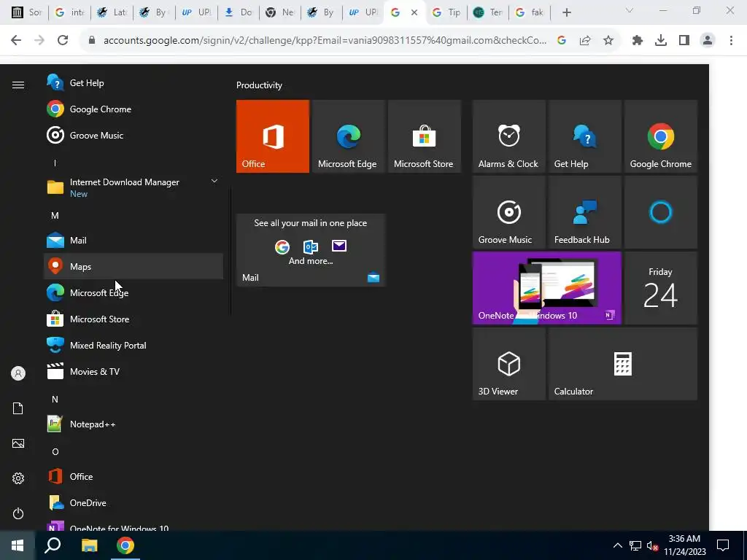Screen dimensions: 747x560
Task: Launch the 3D Viewer tile
Action: [508, 364]
